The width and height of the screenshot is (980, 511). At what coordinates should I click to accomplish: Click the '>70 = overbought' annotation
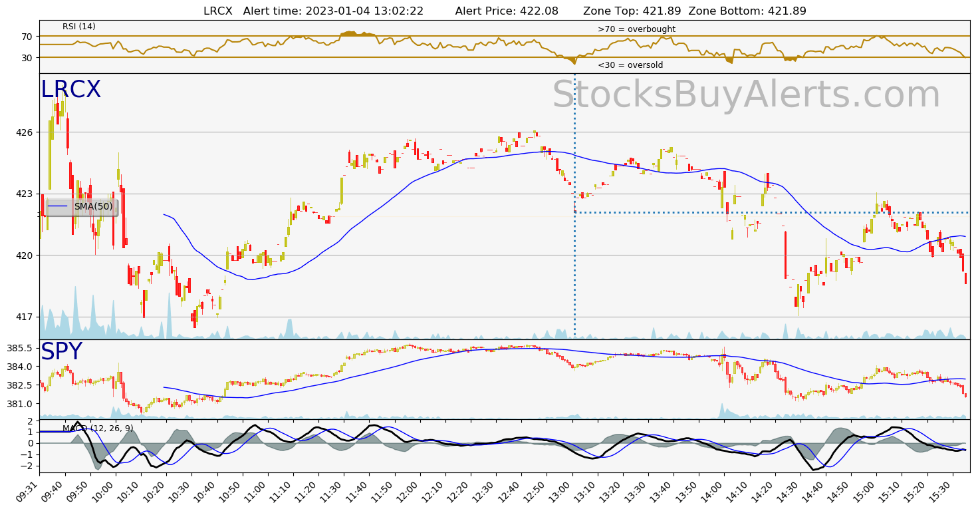pos(636,29)
